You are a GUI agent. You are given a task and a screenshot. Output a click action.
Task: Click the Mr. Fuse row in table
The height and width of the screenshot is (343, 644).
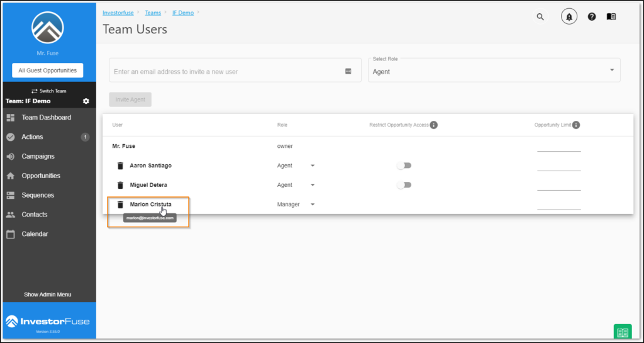(x=367, y=146)
